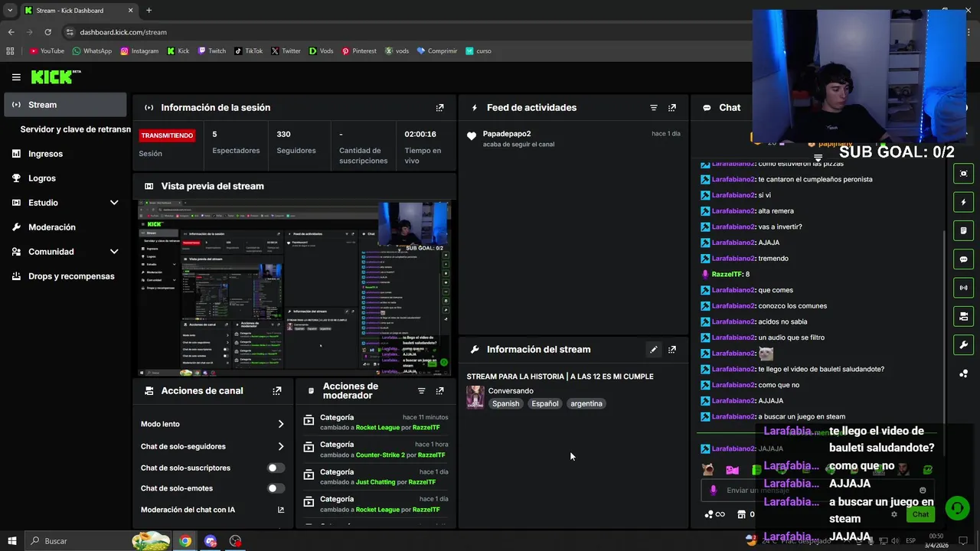Screen dimensions: 980x551
Task: Expand the Comunidad sidebar section chevron
Action: click(x=114, y=252)
